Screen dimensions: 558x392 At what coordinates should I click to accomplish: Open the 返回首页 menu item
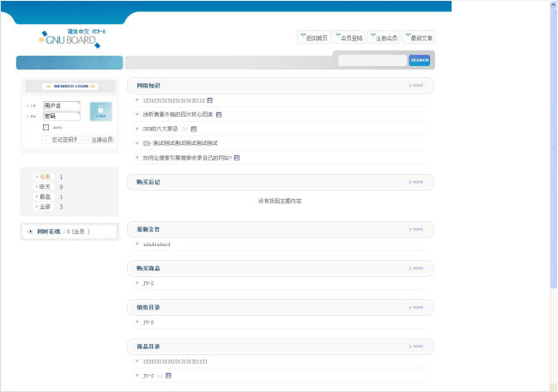313,38
